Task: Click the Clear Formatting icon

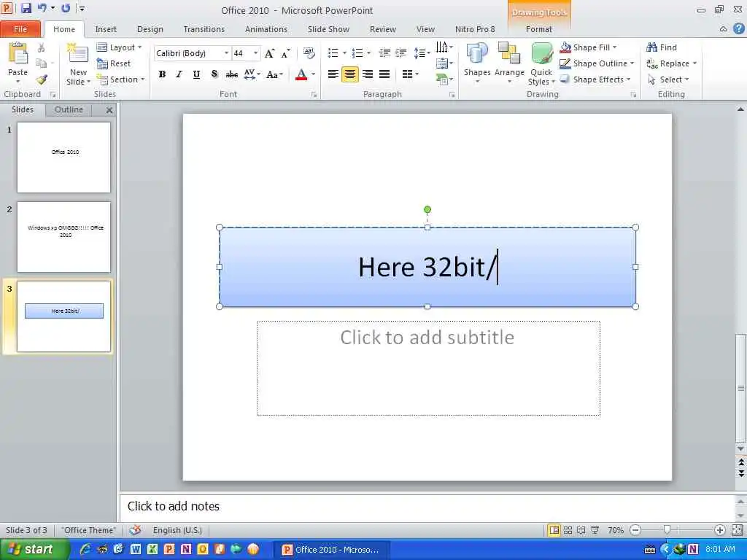Action: point(309,53)
